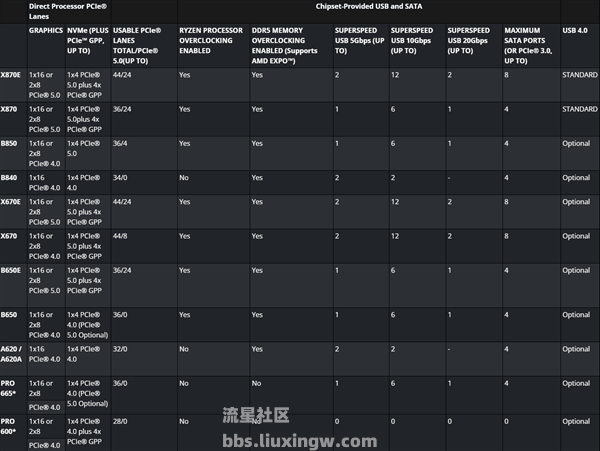Click A620 Ryzen overclocking No cell
Viewport: 600px width, 451px height.
tap(184, 349)
